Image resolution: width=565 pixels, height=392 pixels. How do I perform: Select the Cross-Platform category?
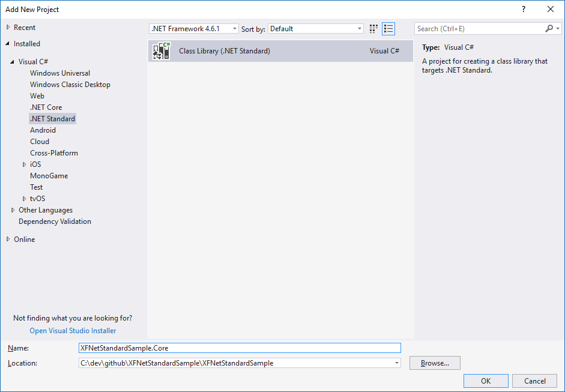(54, 153)
